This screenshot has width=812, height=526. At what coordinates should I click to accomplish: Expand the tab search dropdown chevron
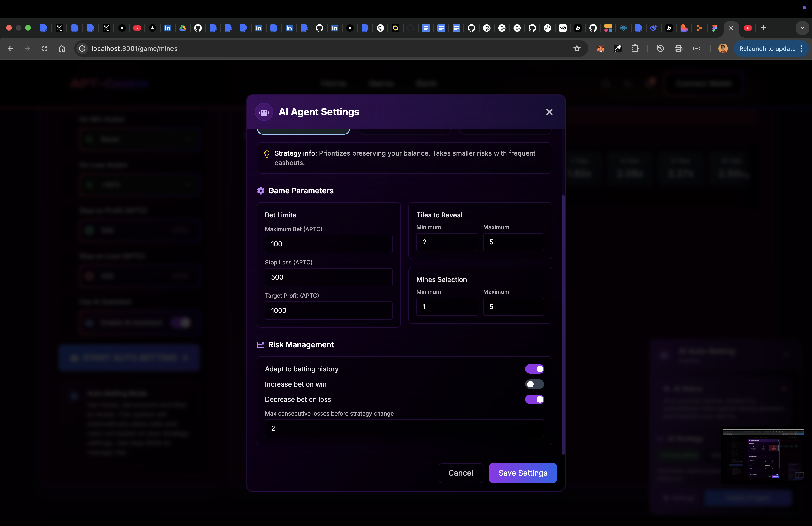pos(802,28)
